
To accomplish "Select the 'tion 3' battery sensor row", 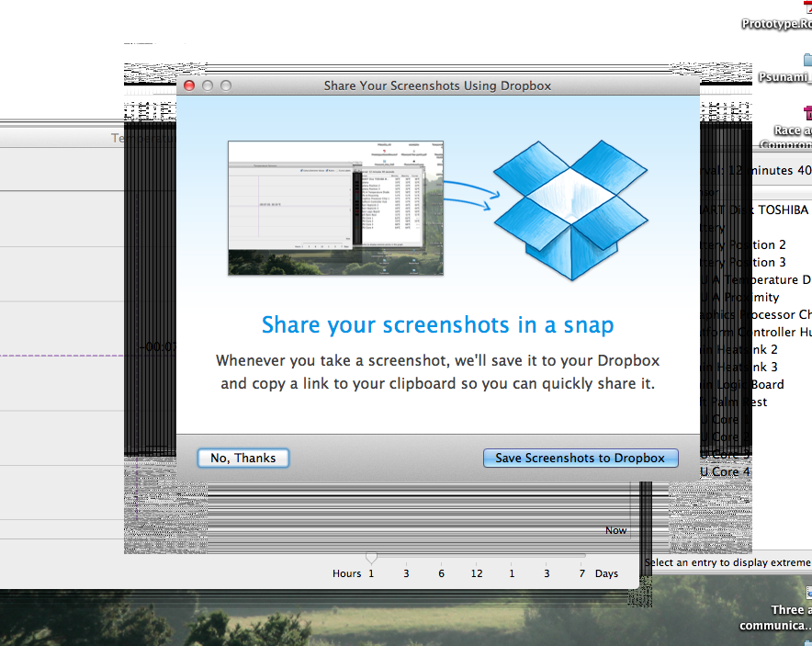I will (756, 262).
